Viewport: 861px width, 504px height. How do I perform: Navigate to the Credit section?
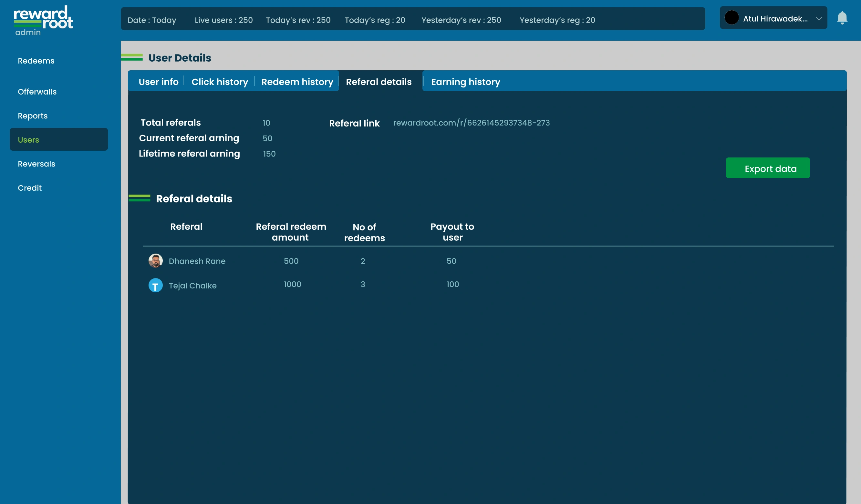(30, 187)
